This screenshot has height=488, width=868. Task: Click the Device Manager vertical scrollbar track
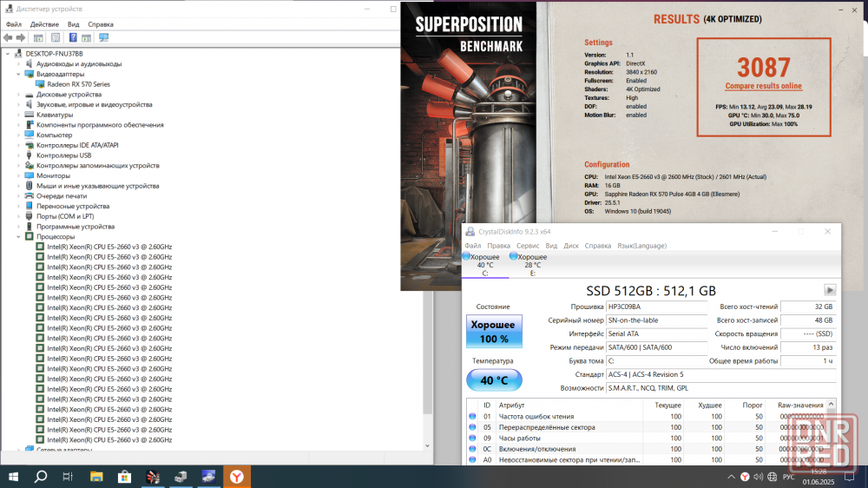[x=427, y=427]
